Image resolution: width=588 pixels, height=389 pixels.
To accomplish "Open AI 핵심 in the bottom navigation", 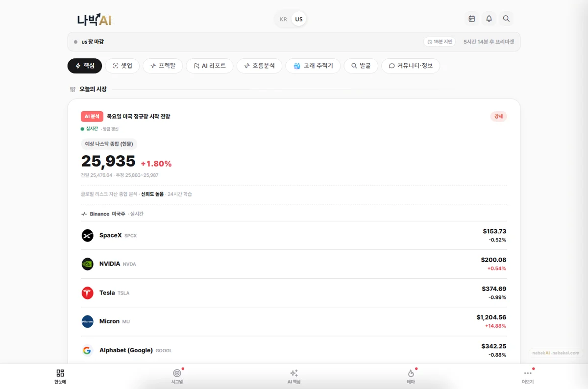I will click(x=294, y=376).
